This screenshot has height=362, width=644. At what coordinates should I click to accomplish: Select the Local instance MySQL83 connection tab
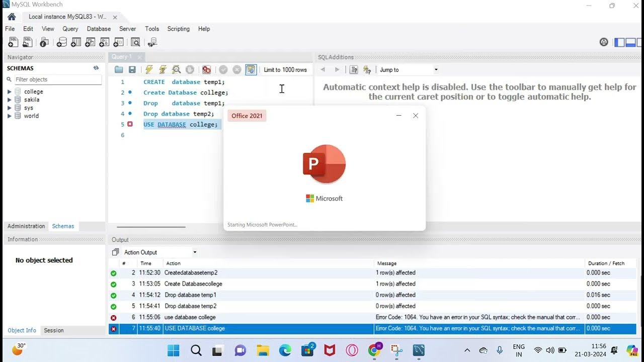point(67,17)
